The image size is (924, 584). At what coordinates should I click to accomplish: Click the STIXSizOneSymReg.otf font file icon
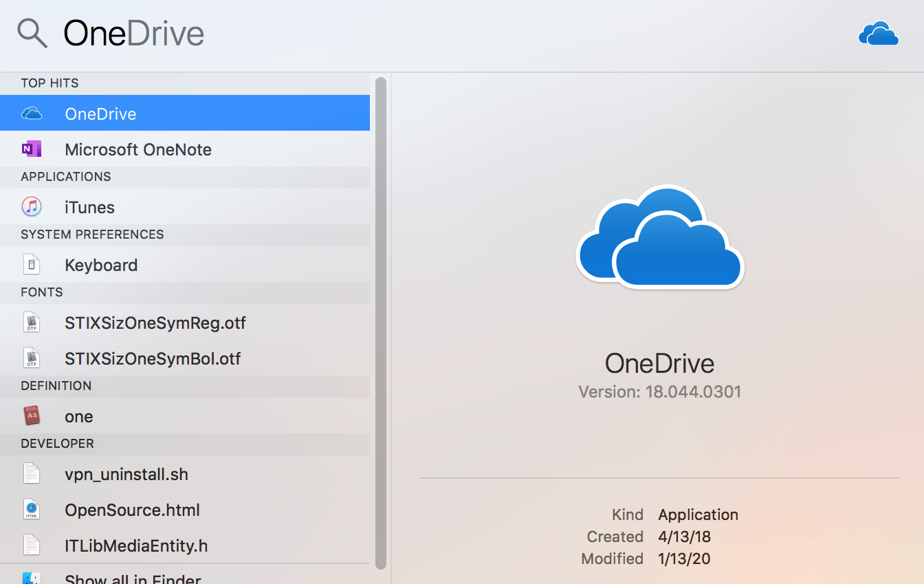point(32,322)
